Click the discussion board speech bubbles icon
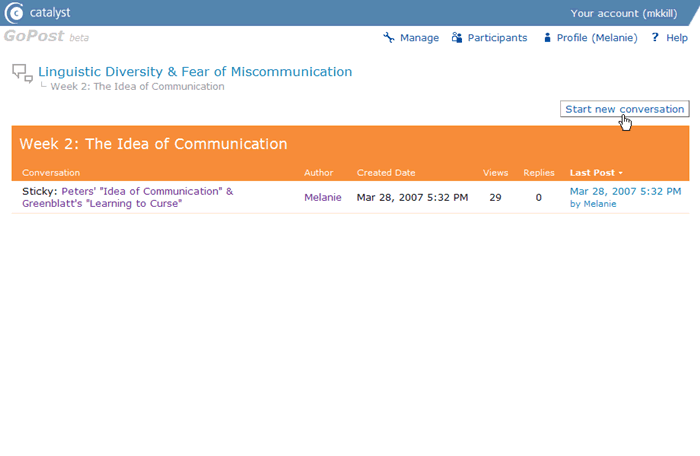The width and height of the screenshot is (700, 456). (22, 73)
